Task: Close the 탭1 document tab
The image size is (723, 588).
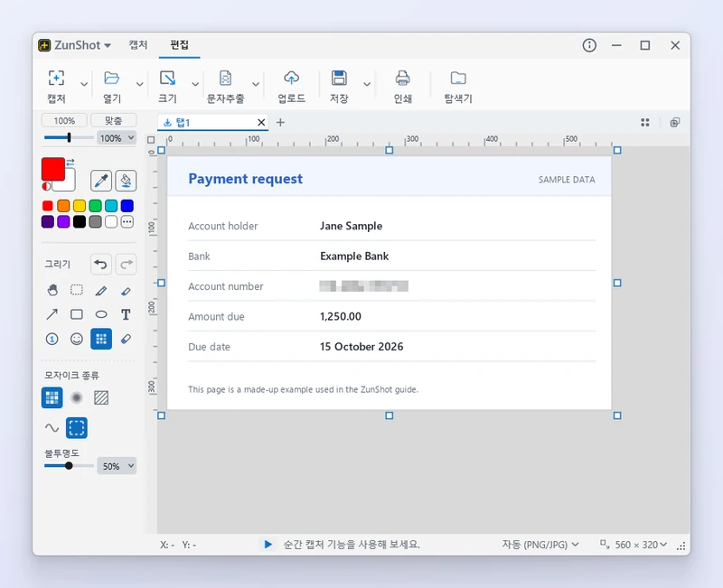Action: [261, 123]
